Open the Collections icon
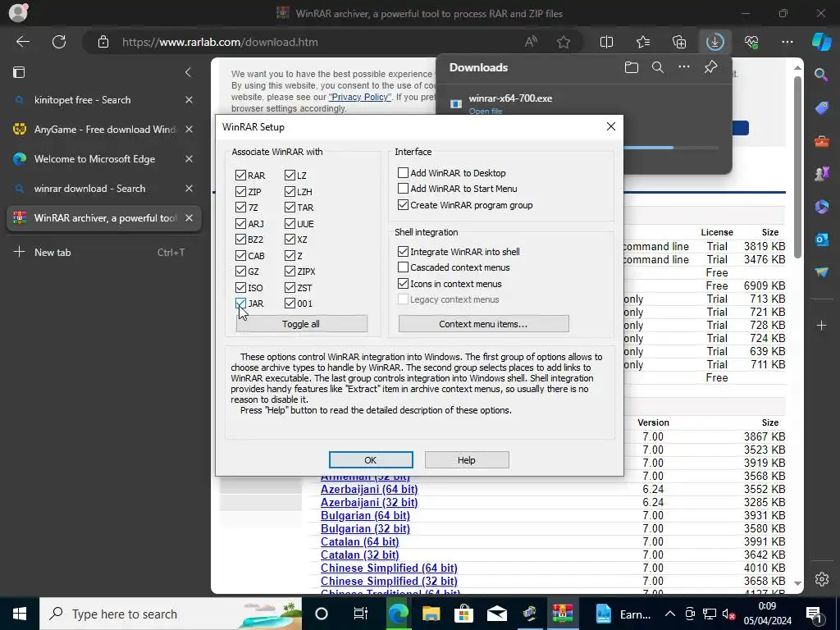This screenshot has width=840, height=630. pyautogui.click(x=678, y=42)
